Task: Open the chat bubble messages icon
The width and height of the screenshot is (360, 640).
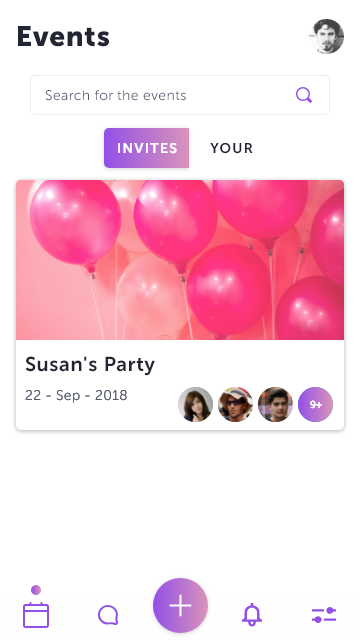Action: [108, 615]
